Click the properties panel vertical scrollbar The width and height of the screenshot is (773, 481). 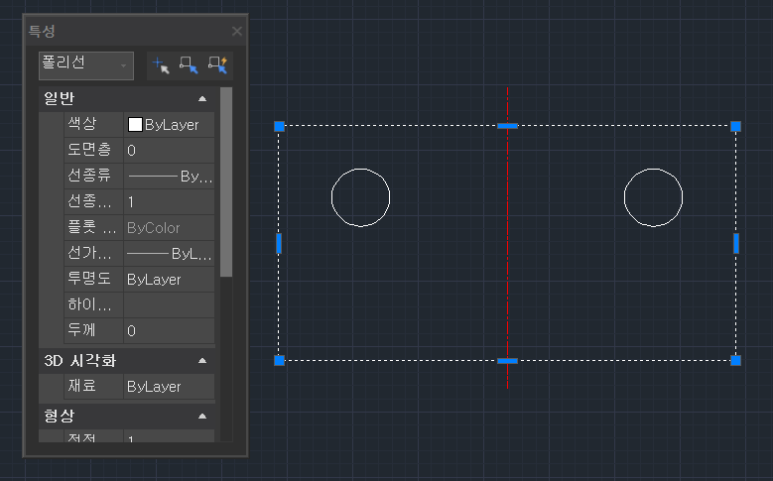click(x=226, y=180)
